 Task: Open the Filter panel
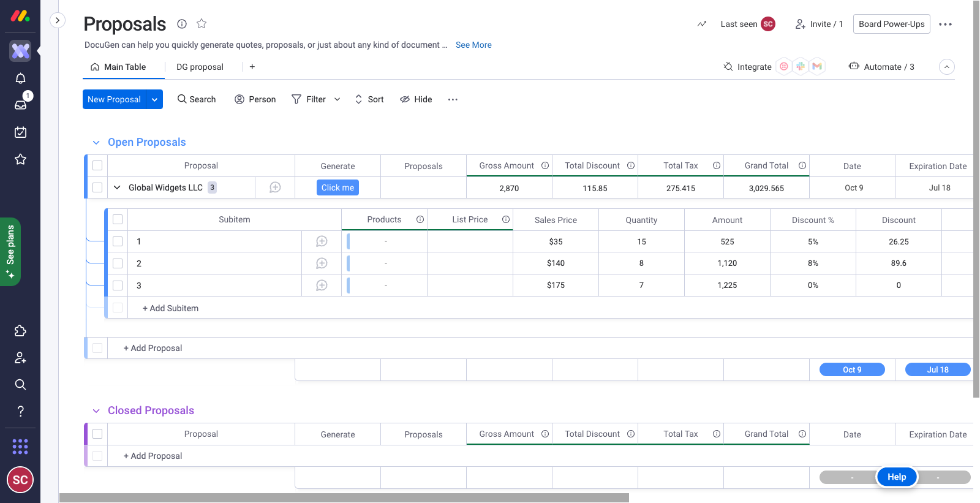coord(309,99)
